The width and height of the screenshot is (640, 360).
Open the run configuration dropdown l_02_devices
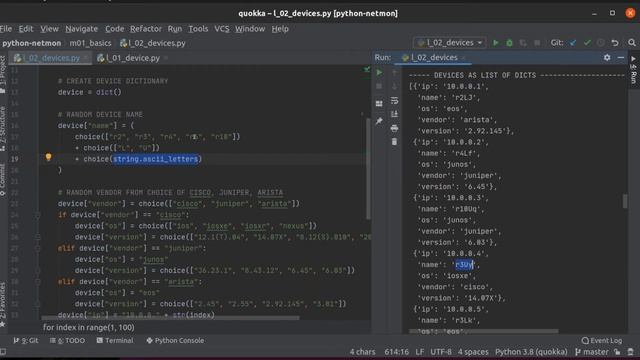pyautogui.click(x=450, y=43)
